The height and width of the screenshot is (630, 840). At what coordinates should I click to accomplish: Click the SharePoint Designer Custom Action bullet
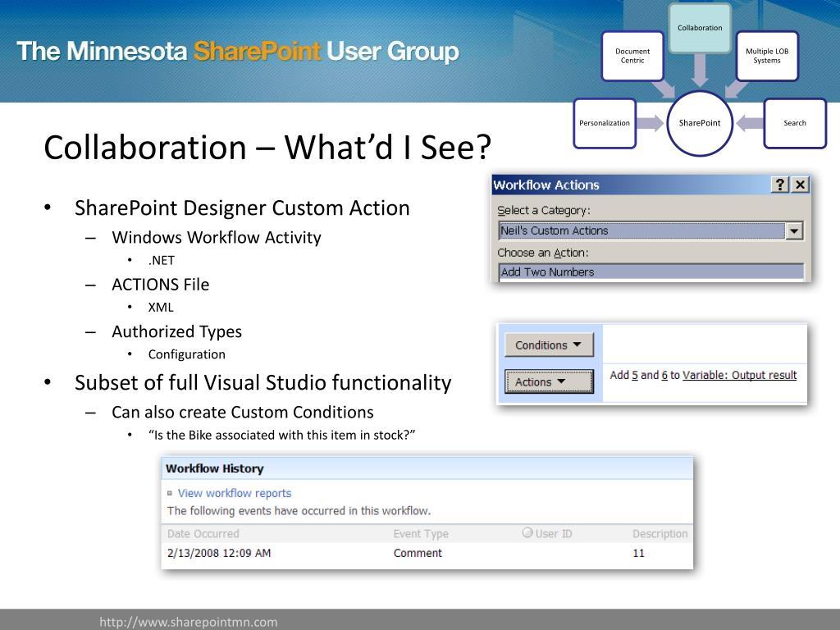[242, 208]
